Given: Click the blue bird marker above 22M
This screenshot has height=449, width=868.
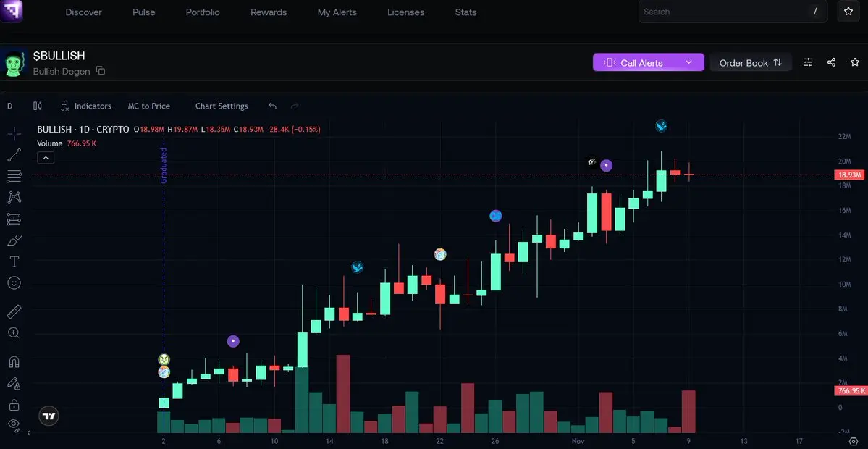Looking at the screenshot, I should click(x=661, y=126).
